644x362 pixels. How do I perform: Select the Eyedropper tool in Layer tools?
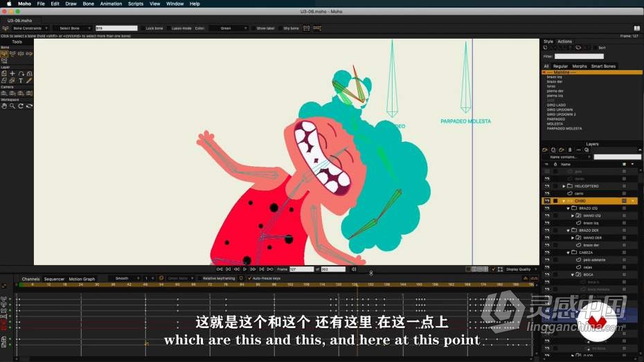pyautogui.click(x=29, y=80)
